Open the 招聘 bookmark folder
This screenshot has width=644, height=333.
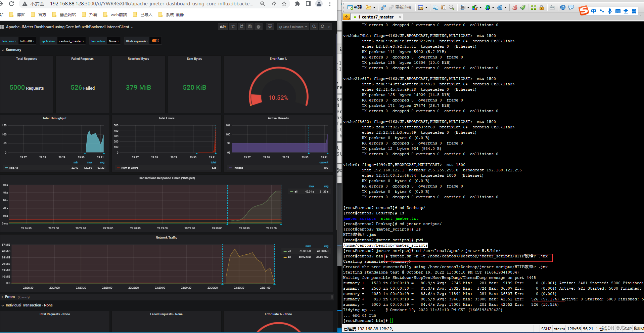coord(90,14)
